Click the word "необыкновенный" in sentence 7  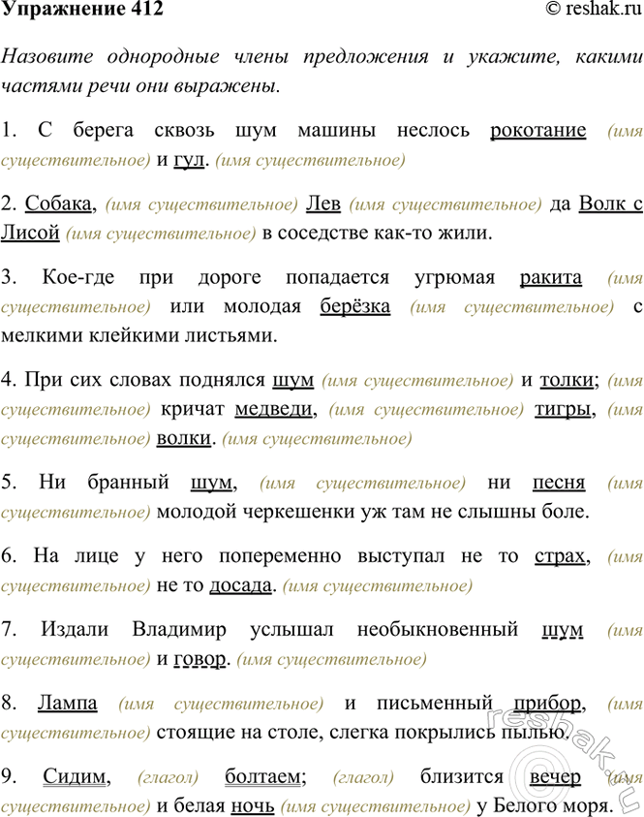[438, 629]
